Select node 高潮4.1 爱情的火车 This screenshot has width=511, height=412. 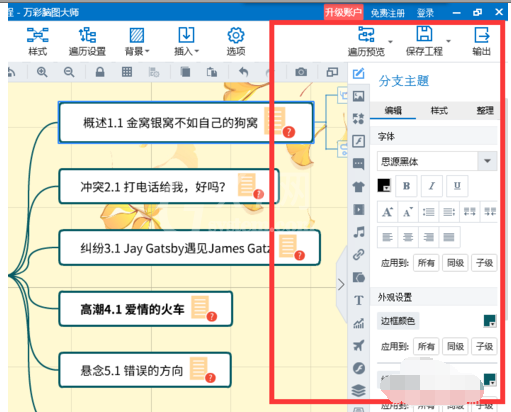(146, 309)
